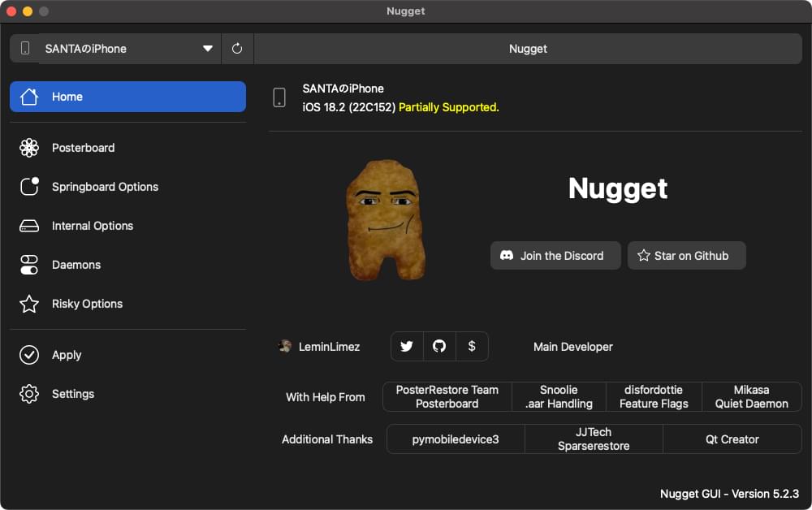This screenshot has height=510, width=812.
Task: Open LeminLimez's GitHub profile
Action: click(x=439, y=346)
